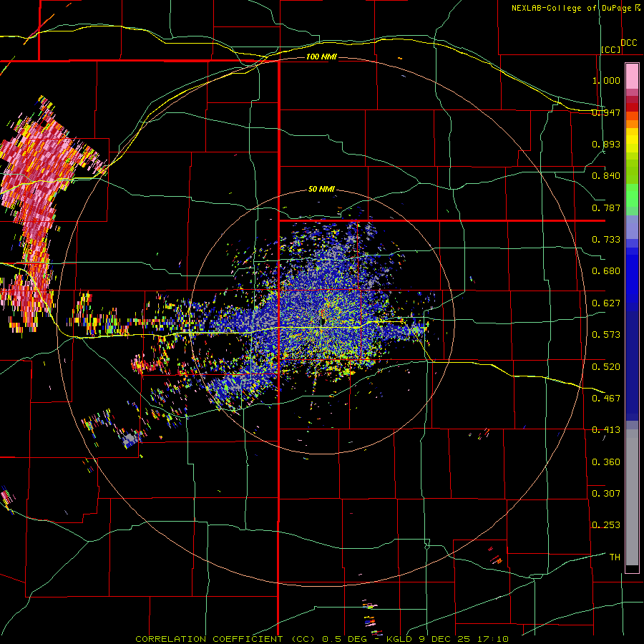Click the 0.360 color scale value

click(606, 462)
